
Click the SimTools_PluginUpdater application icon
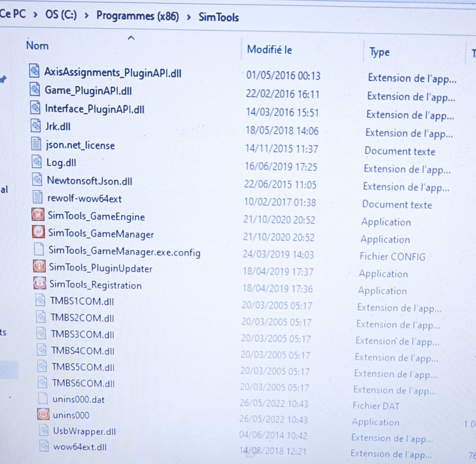[x=39, y=266]
